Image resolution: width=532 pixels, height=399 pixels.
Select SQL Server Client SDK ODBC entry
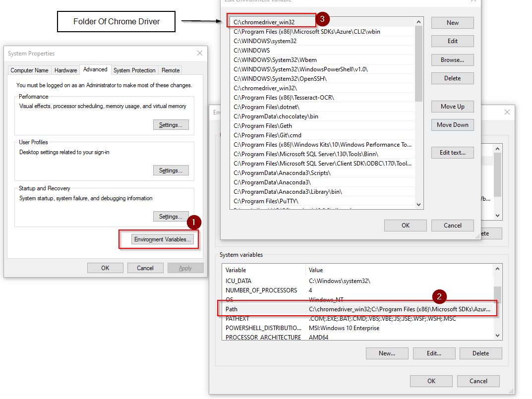[322, 164]
